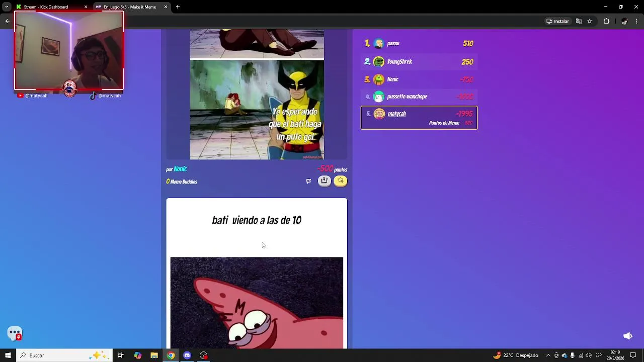Open the browser extensions puzzle icon
Viewport: 644px width, 362px height.
point(606,21)
